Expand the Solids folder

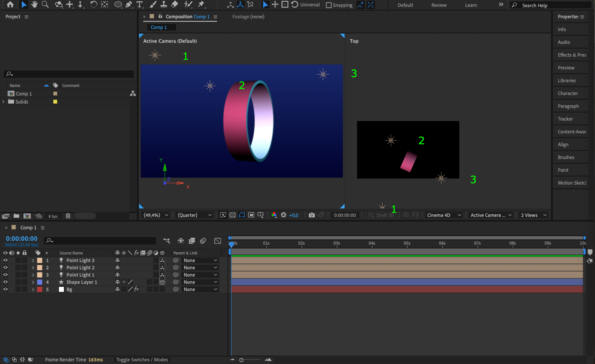point(3,102)
